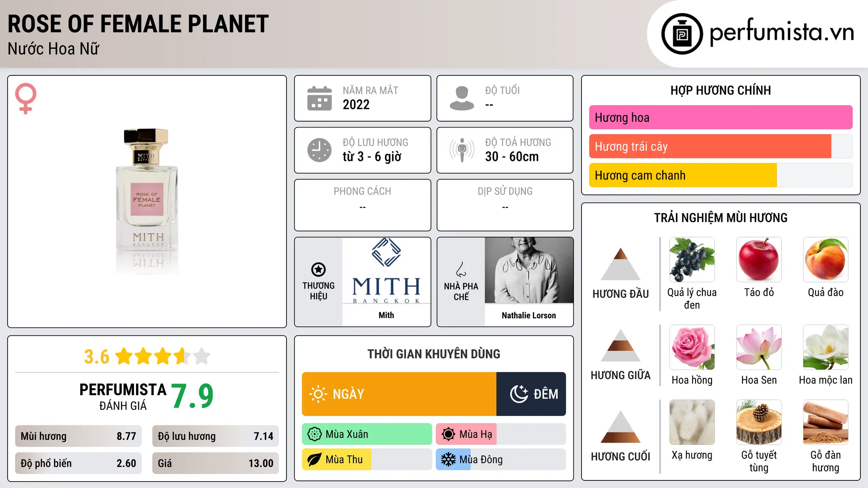Click the Mùi hương 8.77 score box
The width and height of the screenshot is (868, 488).
coord(78,436)
